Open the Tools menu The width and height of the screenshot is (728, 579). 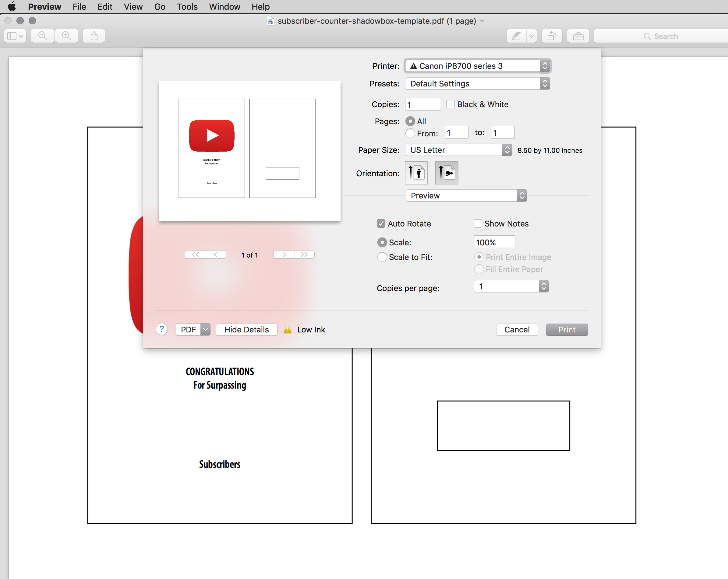click(x=187, y=6)
